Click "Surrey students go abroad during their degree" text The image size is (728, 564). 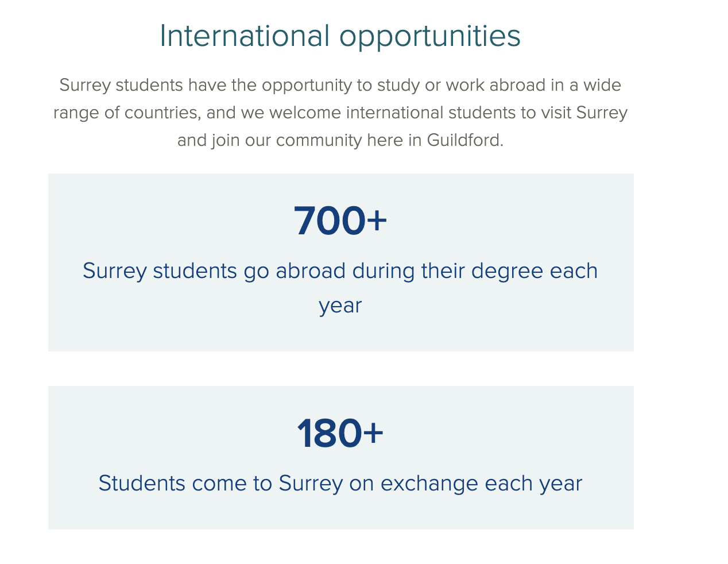[x=314, y=271]
